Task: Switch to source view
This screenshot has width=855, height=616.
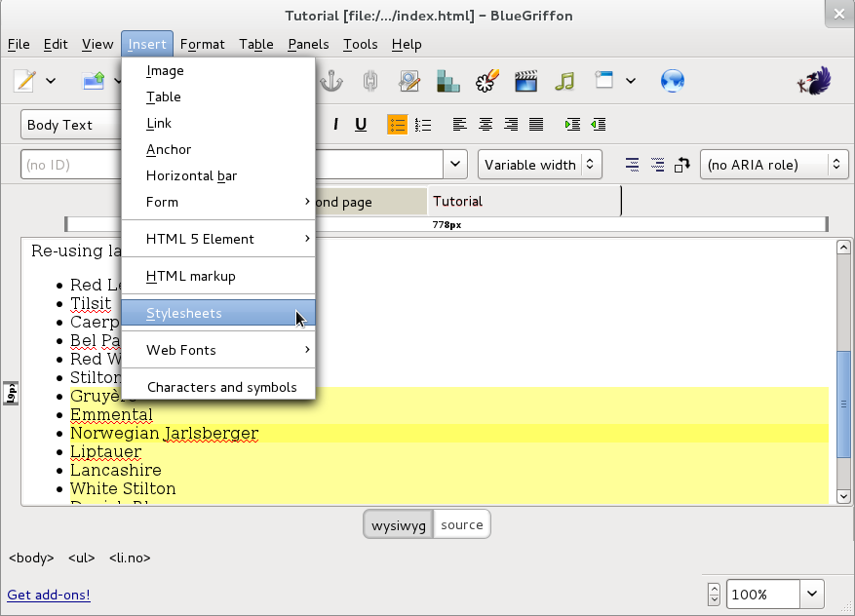Action: (461, 524)
